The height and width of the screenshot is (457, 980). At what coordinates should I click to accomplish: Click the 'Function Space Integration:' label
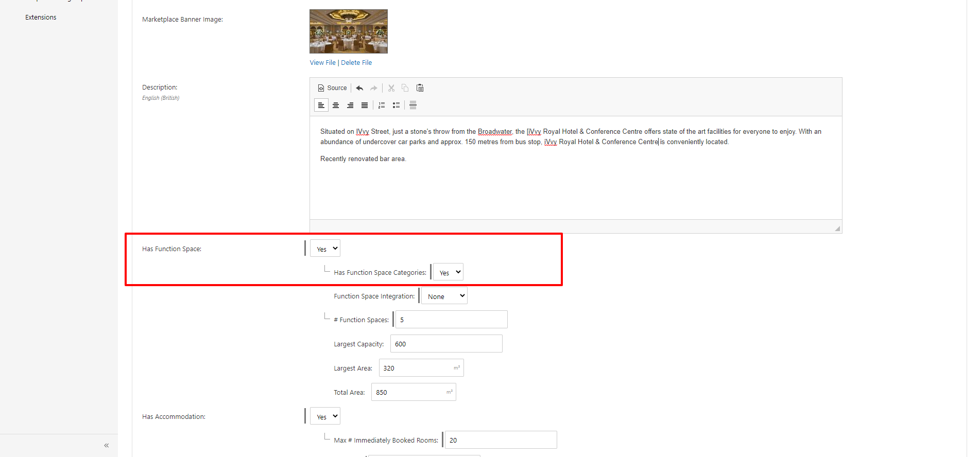[x=374, y=296]
